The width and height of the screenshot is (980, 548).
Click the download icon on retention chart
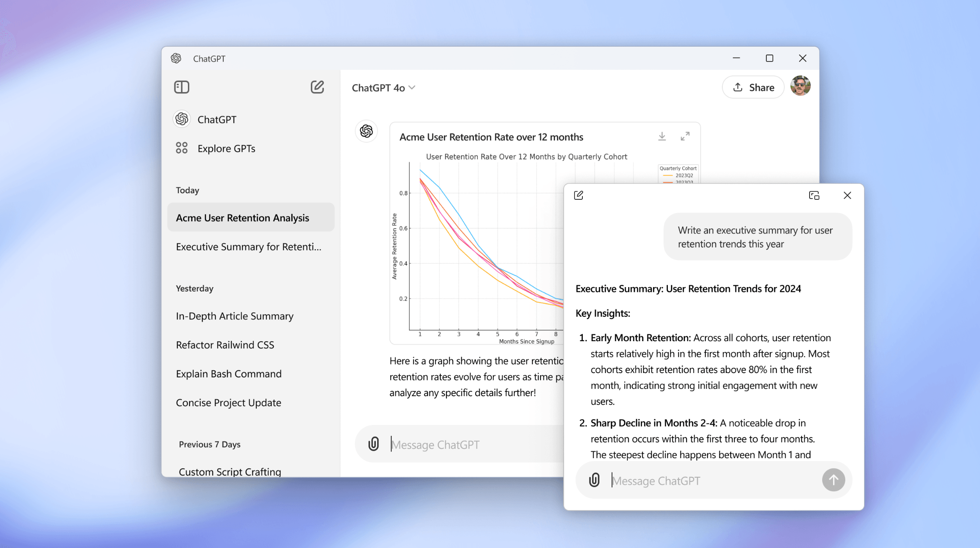tap(662, 136)
